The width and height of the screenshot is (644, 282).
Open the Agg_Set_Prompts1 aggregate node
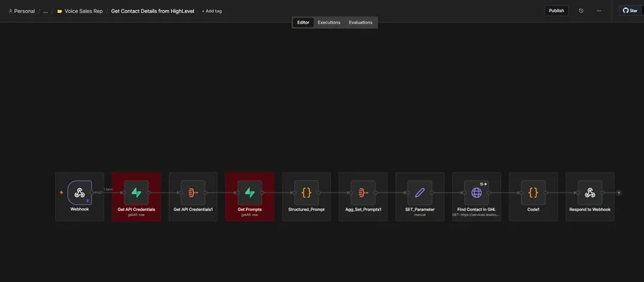[x=363, y=193]
